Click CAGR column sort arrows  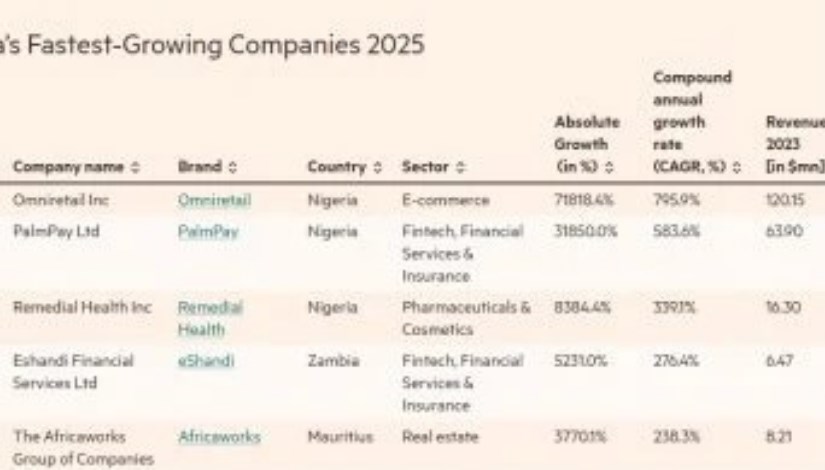tap(737, 167)
